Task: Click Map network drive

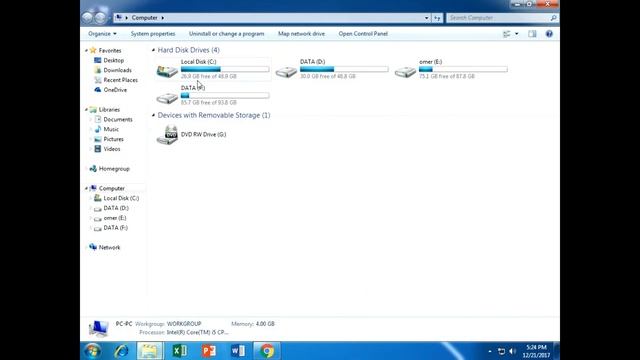Action: pyautogui.click(x=301, y=34)
